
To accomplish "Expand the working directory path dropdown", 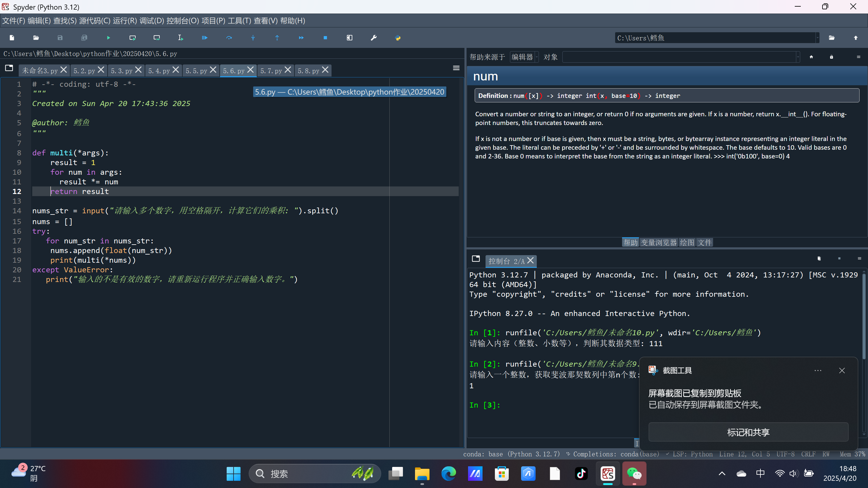I will 817,38.
